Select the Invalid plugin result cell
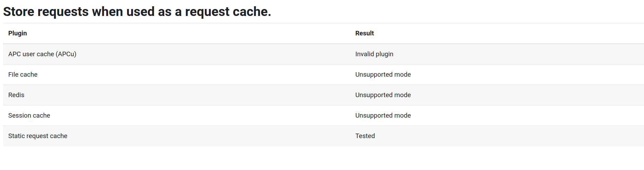Viewport: 644px width, 170px height. tap(374, 54)
